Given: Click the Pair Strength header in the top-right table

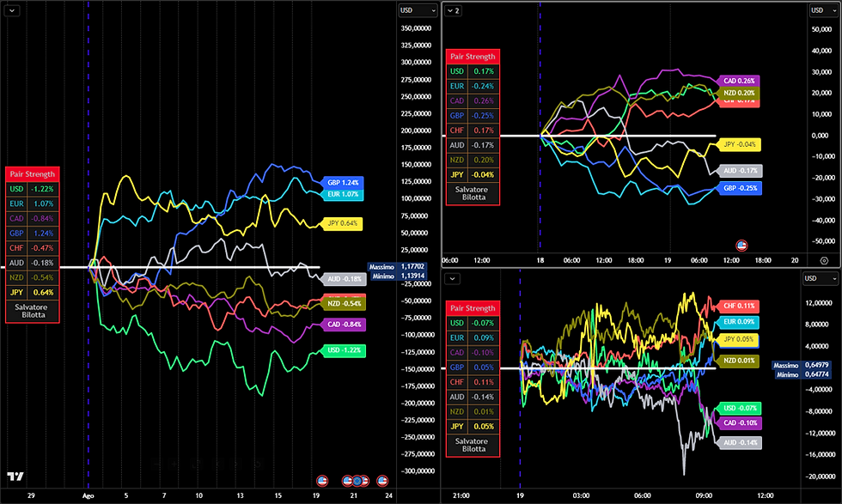Looking at the screenshot, I should click(x=473, y=57).
